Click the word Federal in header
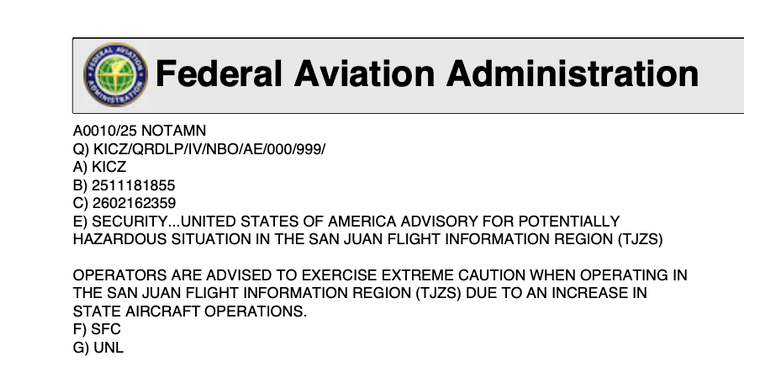This screenshot has height=379, width=759. tap(219, 74)
